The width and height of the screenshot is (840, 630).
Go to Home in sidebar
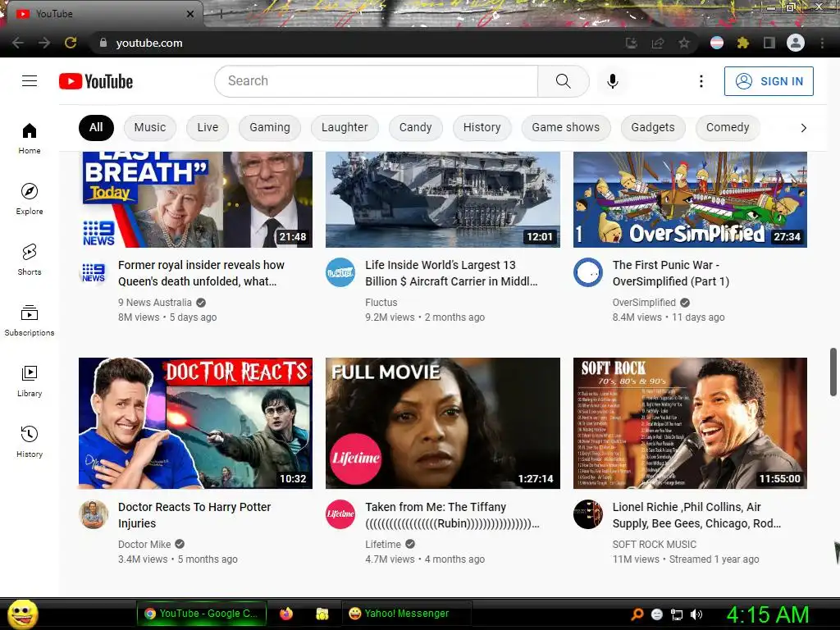(x=30, y=138)
